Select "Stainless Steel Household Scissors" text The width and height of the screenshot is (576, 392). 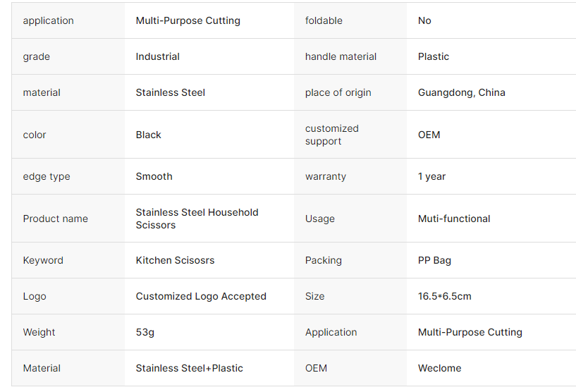(197, 219)
